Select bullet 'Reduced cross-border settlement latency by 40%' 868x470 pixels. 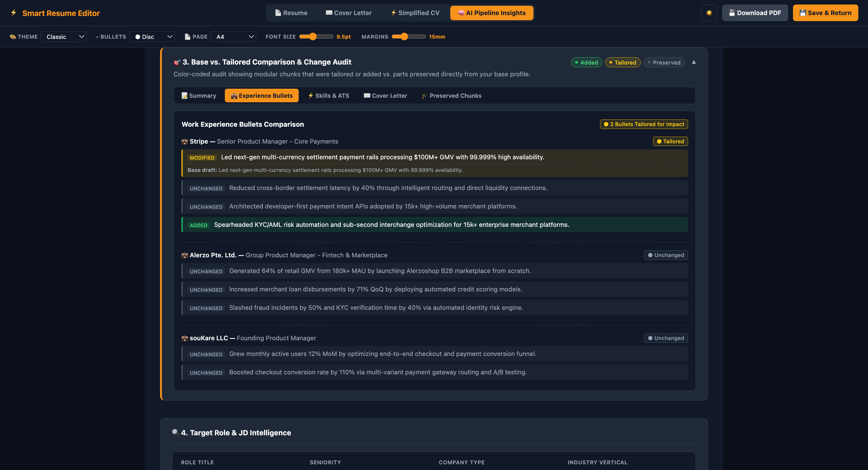[x=435, y=188]
